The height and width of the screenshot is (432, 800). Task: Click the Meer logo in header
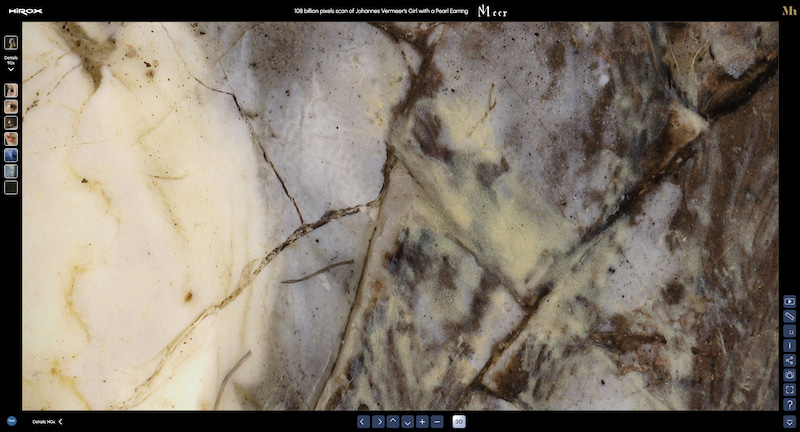tap(492, 11)
